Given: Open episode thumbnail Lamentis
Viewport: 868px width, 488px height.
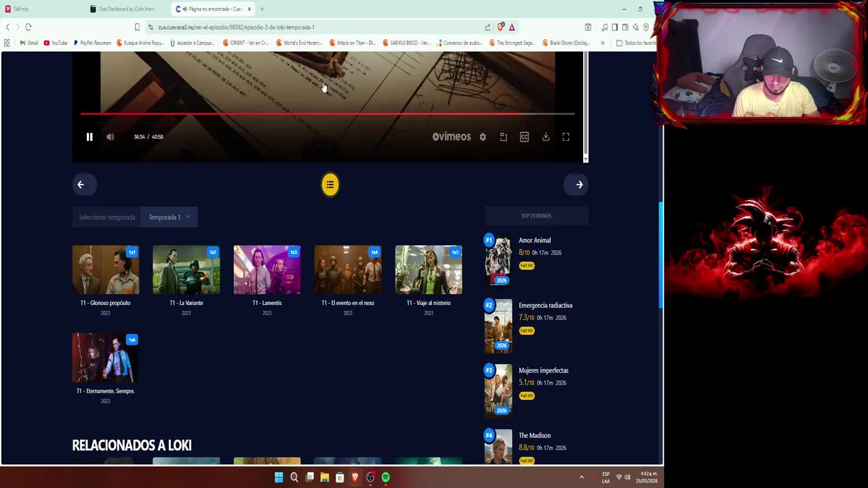Looking at the screenshot, I should coord(267,270).
